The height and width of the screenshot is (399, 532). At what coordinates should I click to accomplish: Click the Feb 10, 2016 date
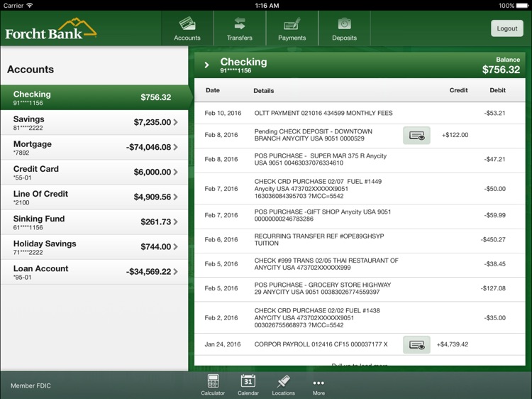tap(223, 113)
